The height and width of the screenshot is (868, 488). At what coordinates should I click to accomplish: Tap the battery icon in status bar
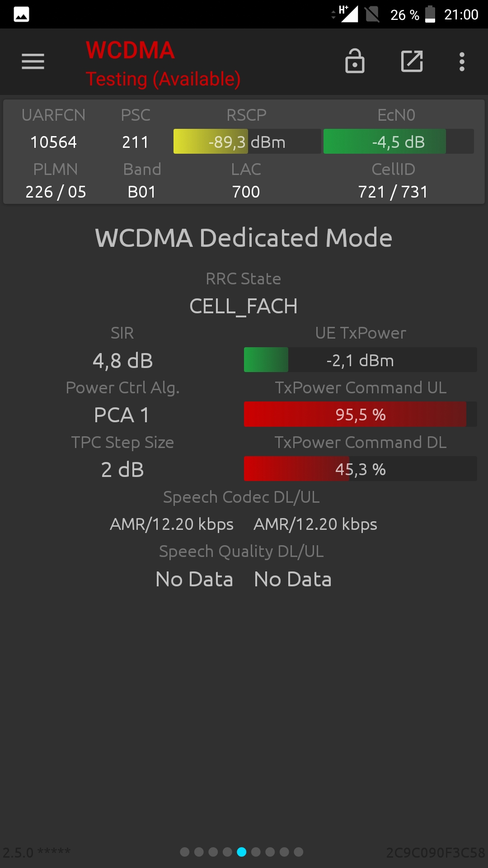[430, 14]
